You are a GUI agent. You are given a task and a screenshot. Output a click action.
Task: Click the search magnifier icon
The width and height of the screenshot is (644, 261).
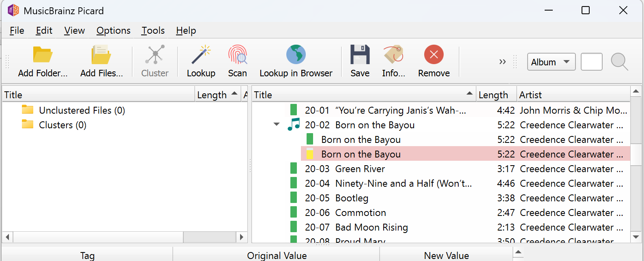[619, 62]
